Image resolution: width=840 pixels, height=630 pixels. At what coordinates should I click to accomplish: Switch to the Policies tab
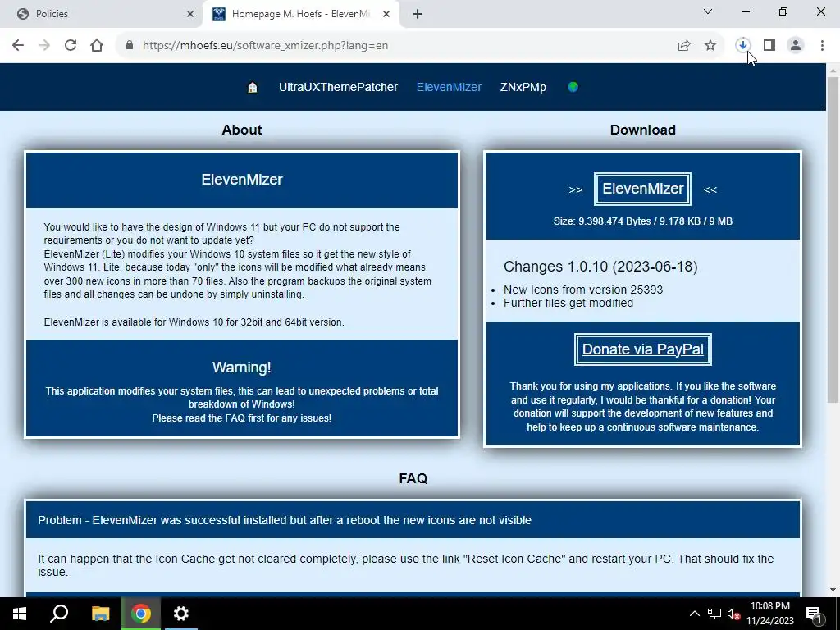[x=101, y=14]
